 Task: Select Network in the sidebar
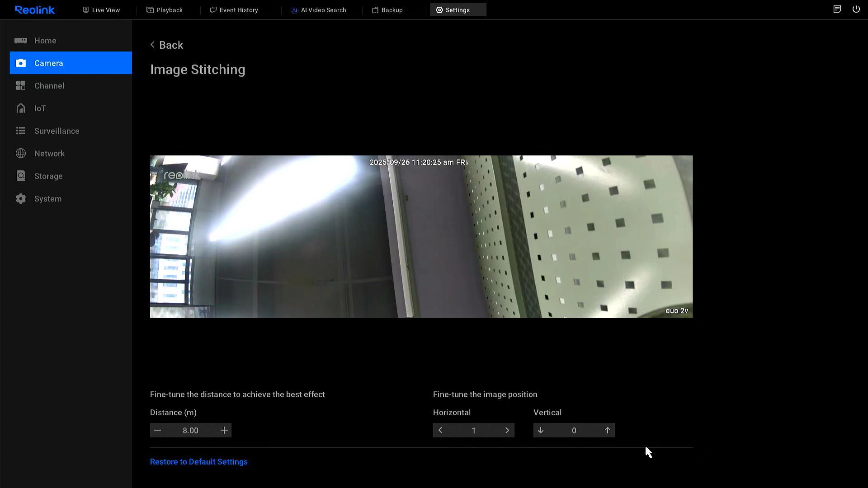[49, 154]
